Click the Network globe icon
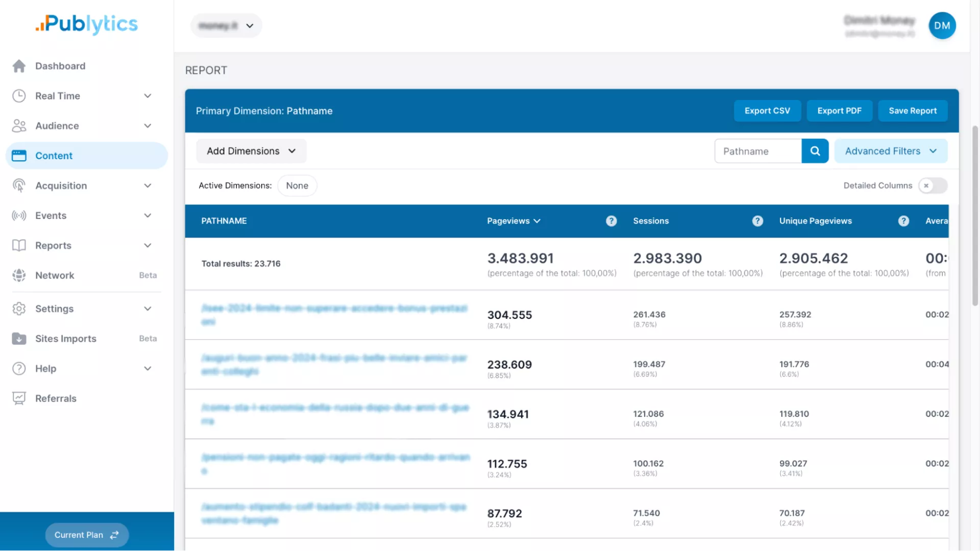This screenshot has width=980, height=551. 19,275
